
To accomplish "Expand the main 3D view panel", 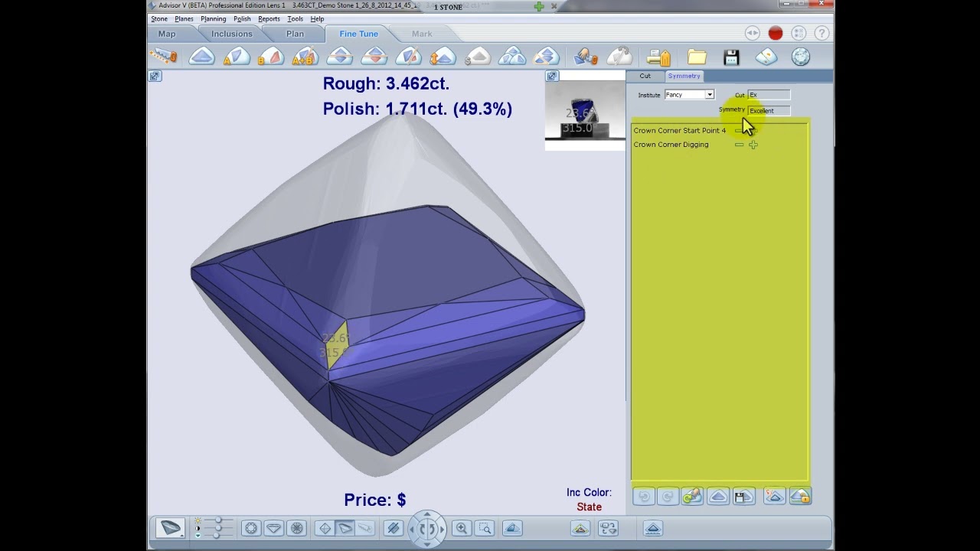I will point(155,76).
